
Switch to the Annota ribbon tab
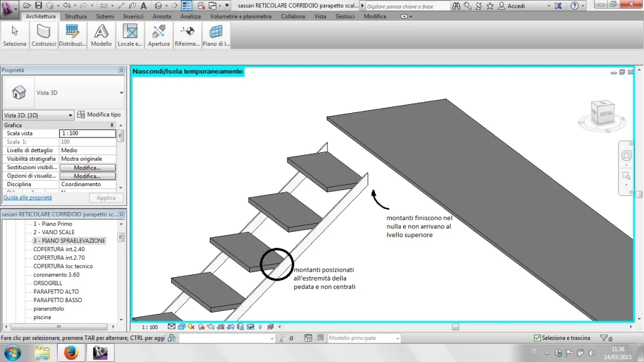pos(162,16)
